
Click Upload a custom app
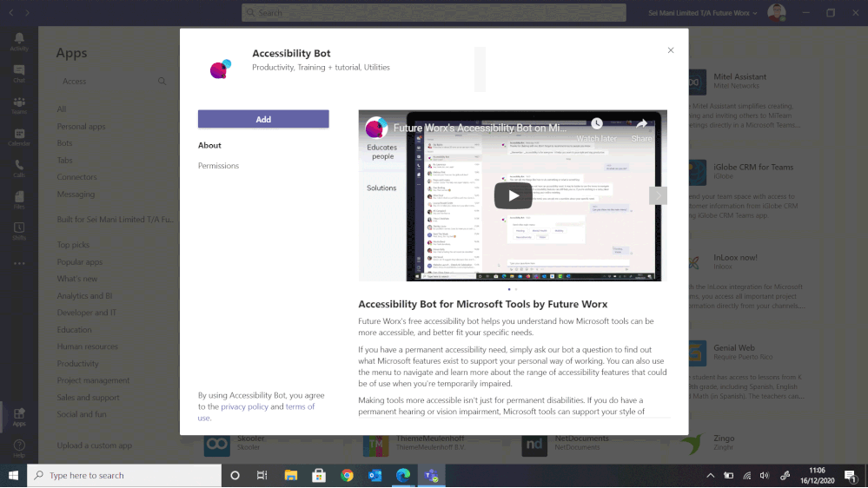pos(95,445)
